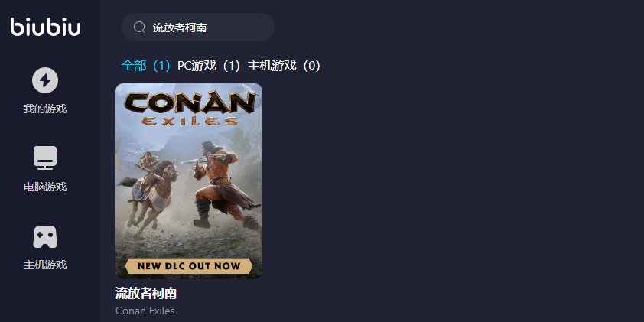The height and width of the screenshot is (322, 644).
Task: Open the Conan Exiles cover thumbnail
Action: (189, 181)
